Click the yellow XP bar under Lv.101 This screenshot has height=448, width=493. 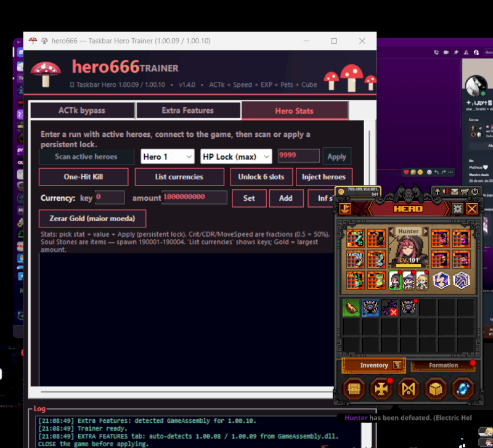(x=408, y=266)
